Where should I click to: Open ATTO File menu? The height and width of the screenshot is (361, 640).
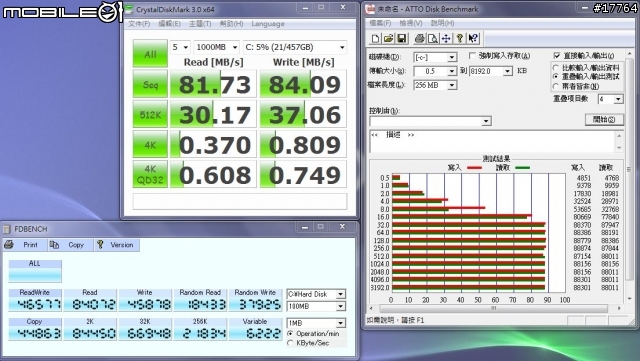click(380, 23)
